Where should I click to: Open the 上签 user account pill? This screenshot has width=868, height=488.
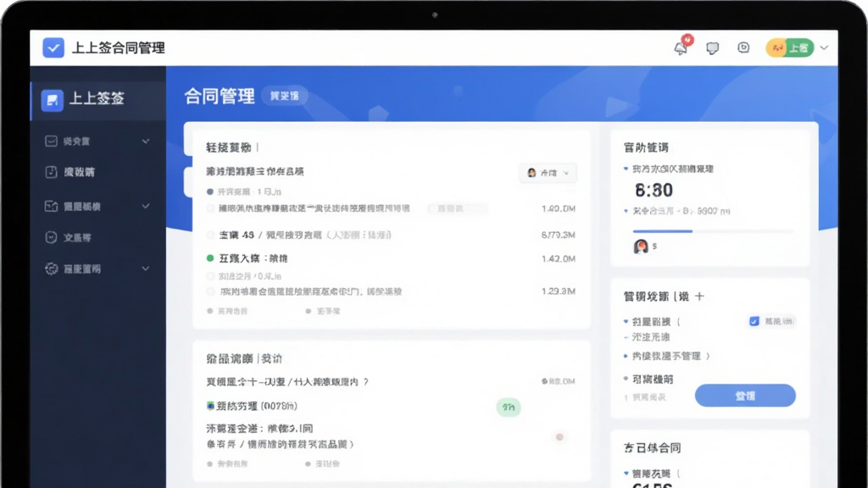click(790, 48)
